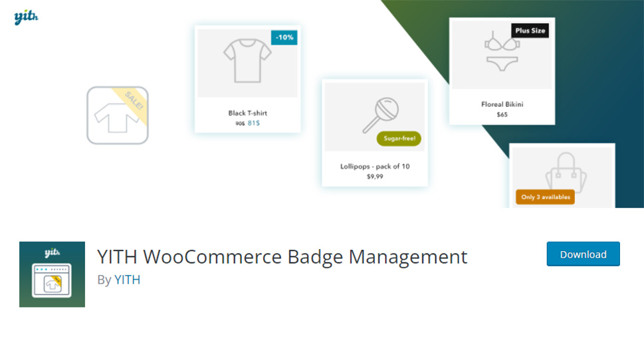Click the Download button

click(584, 254)
